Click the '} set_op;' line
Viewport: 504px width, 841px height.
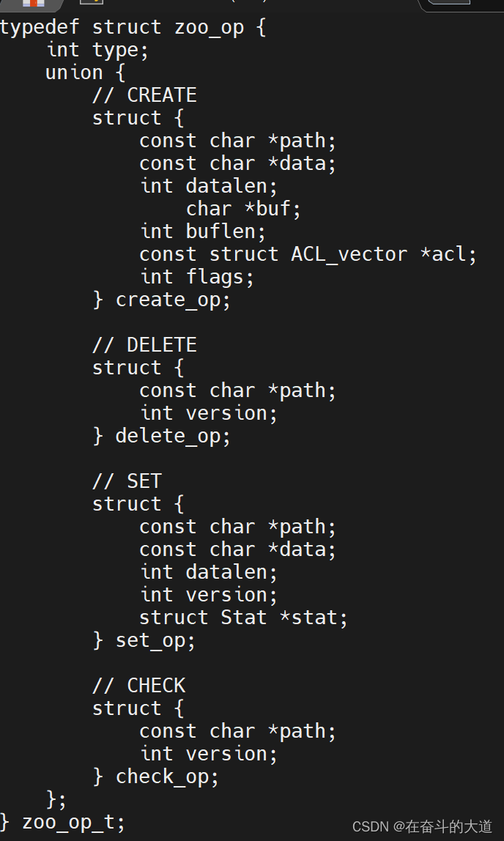[x=144, y=640]
